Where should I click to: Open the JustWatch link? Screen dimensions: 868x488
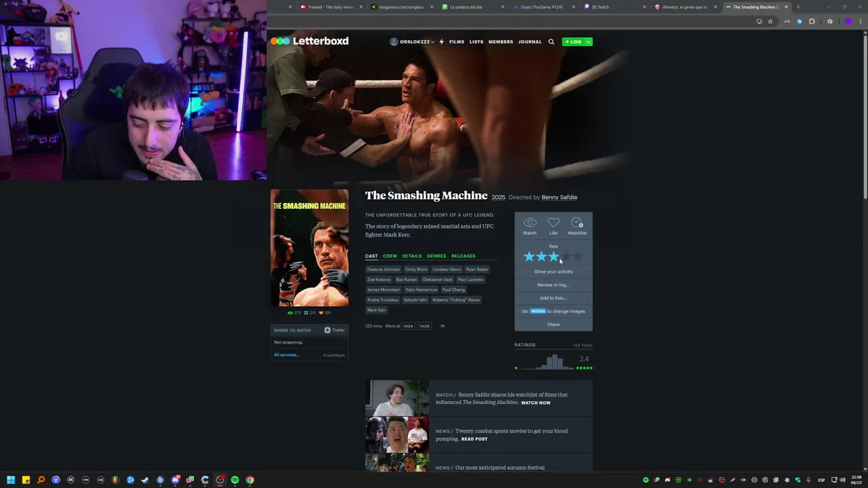pos(334,355)
